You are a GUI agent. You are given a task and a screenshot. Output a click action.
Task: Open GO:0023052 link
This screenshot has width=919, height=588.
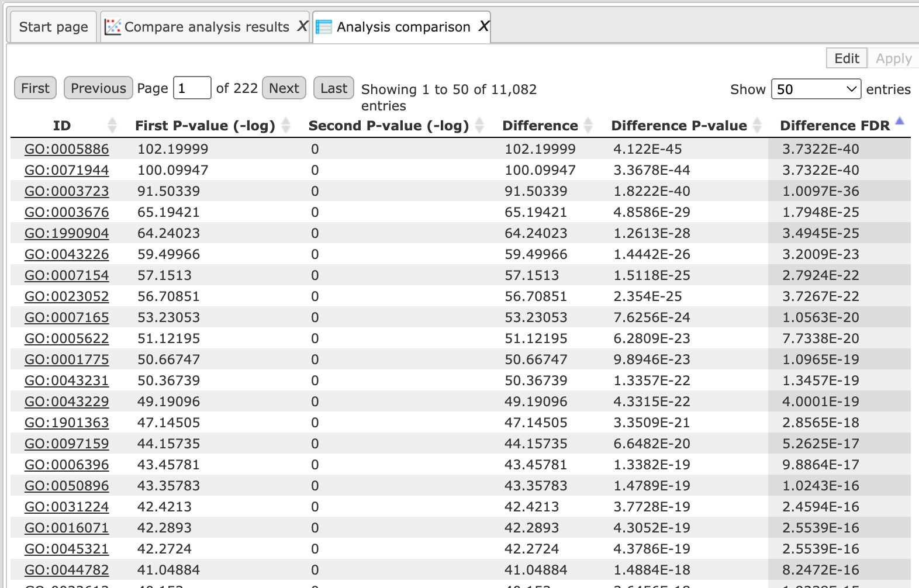click(67, 296)
